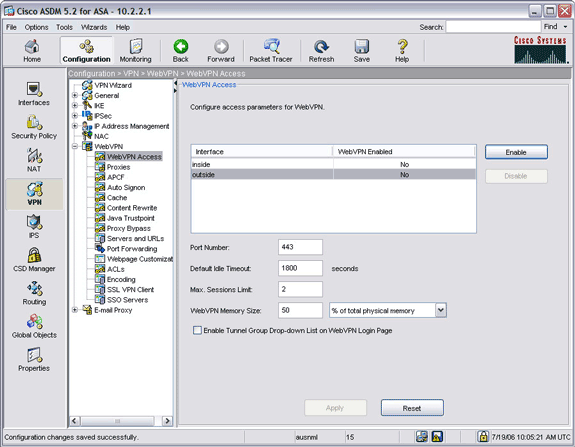Open Proxy Bypass tree item
Screen dimensions: 575x447
[x=128, y=228]
